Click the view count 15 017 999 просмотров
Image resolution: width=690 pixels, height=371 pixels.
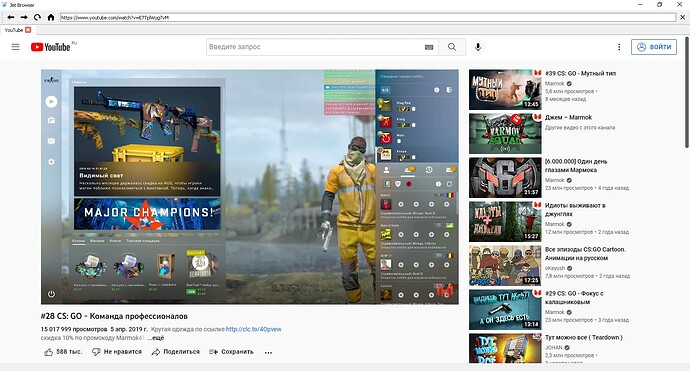(74, 329)
